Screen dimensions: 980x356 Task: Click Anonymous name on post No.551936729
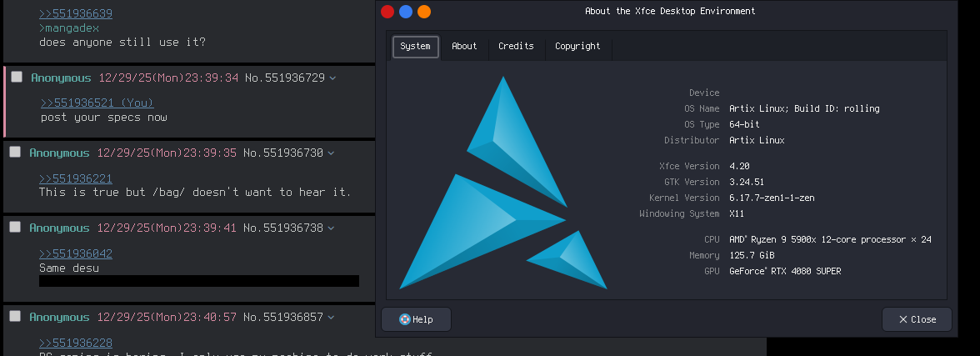click(x=62, y=78)
